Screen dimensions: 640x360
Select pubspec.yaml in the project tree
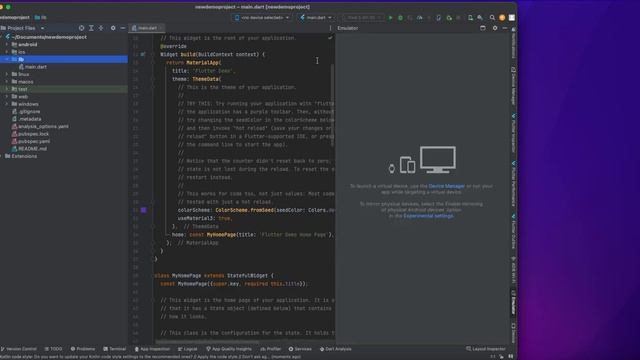coord(31,141)
